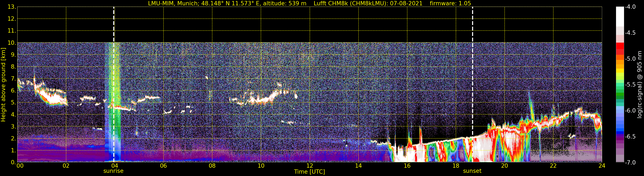
Task: Click the '12' tick on the time axis
Action: click(310, 166)
